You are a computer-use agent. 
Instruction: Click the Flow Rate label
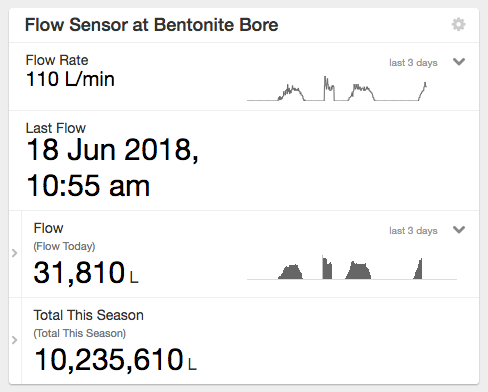click(57, 60)
